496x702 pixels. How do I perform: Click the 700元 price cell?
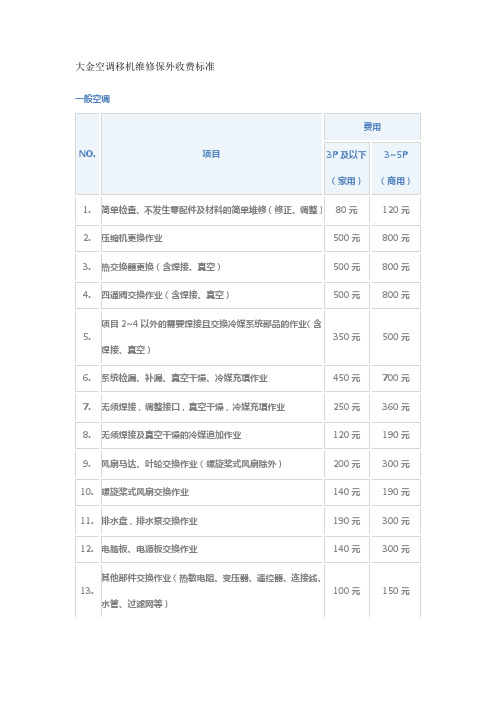396,378
